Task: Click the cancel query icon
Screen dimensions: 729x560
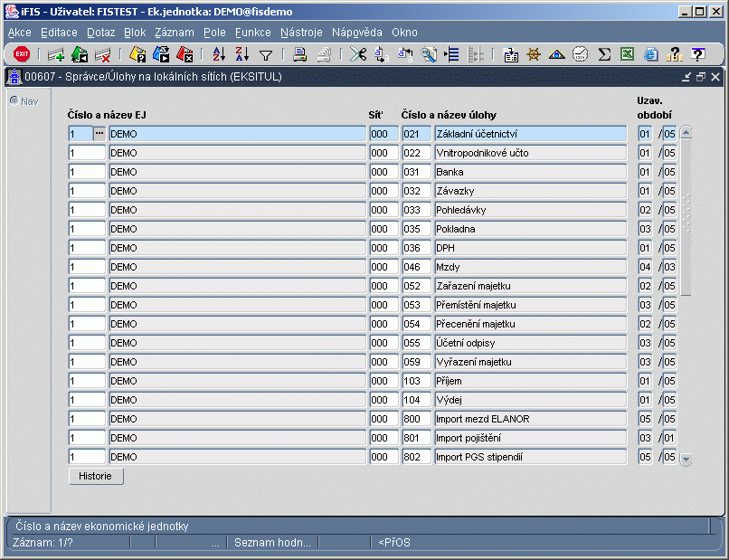Action: click(x=185, y=55)
